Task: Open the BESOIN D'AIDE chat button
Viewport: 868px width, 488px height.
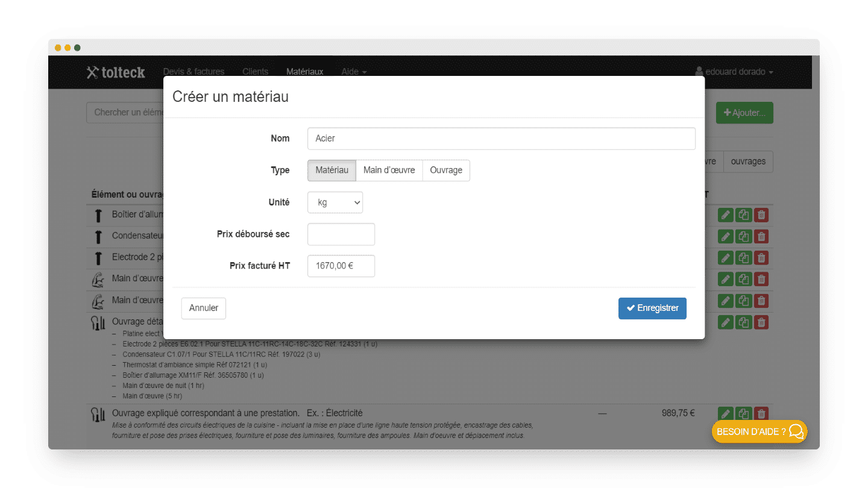Action: click(759, 431)
